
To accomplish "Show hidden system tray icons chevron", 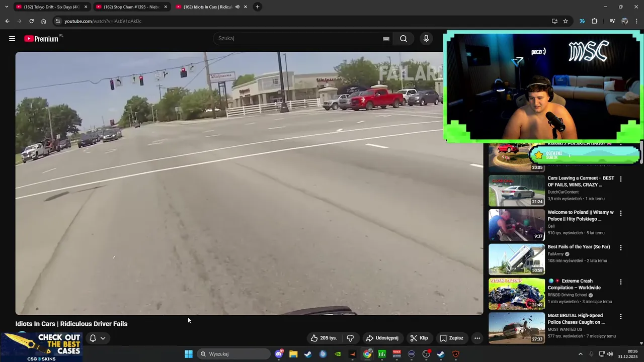I will [580, 354].
